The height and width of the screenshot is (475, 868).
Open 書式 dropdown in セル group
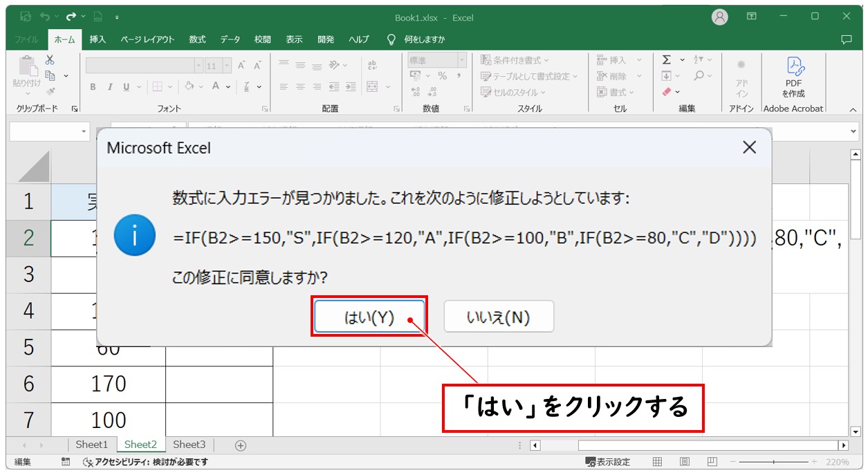pos(616,92)
